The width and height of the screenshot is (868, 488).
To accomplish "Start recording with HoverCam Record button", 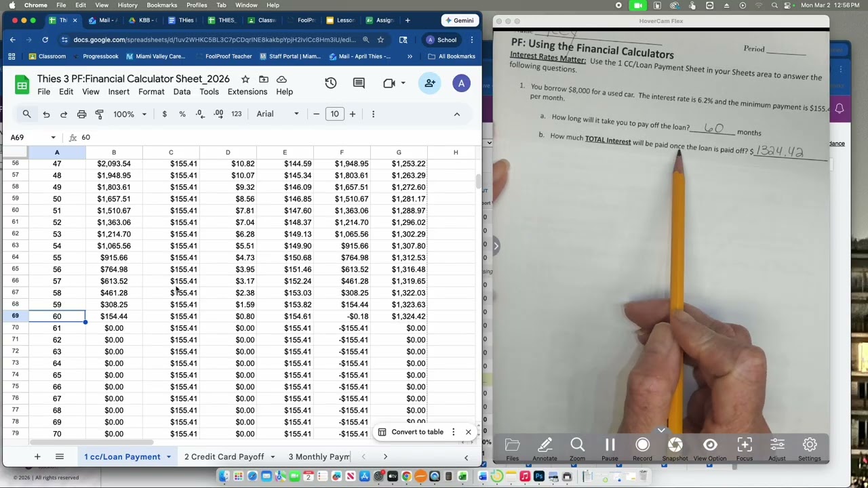I will [x=642, y=449].
